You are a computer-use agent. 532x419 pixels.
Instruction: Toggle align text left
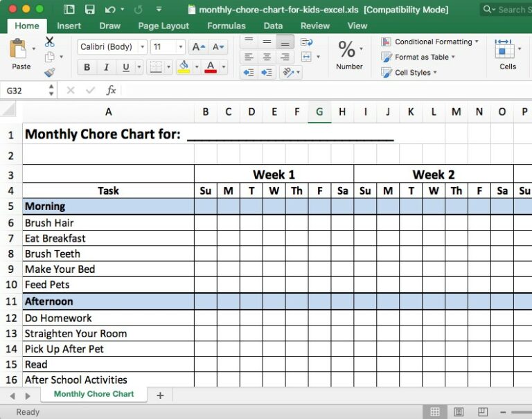point(249,57)
